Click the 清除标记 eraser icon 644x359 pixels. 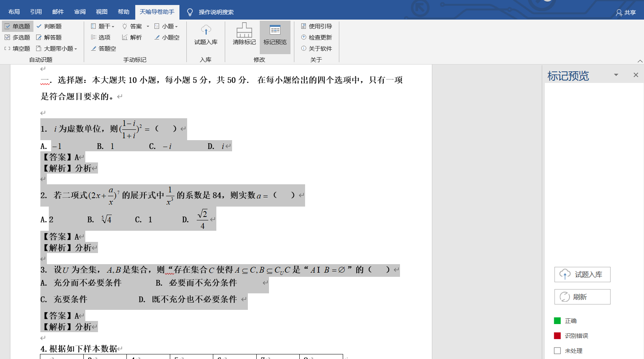pos(244,31)
